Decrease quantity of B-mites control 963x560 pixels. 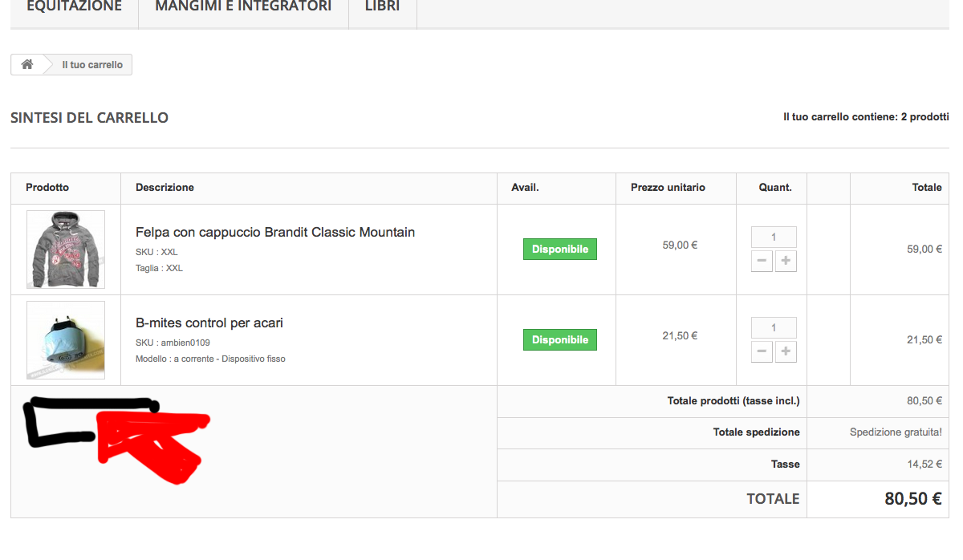762,351
